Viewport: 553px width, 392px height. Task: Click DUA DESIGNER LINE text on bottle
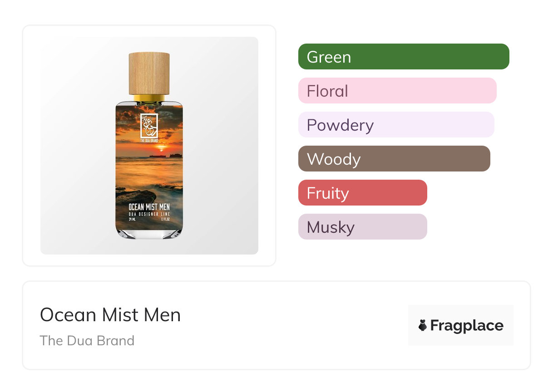point(149,214)
